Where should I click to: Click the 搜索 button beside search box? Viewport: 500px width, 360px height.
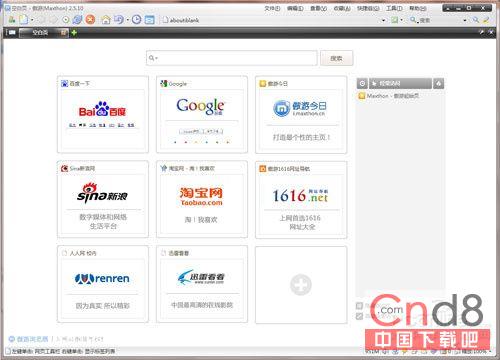pyautogui.click(x=336, y=58)
